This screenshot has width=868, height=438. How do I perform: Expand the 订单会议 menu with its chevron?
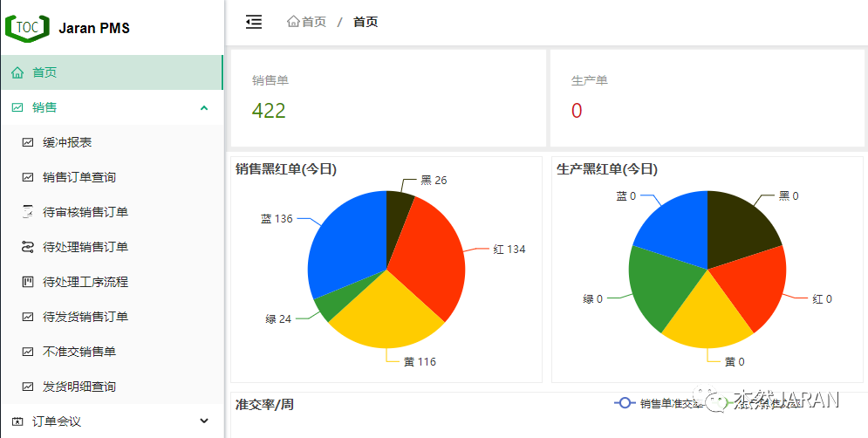coord(204,421)
